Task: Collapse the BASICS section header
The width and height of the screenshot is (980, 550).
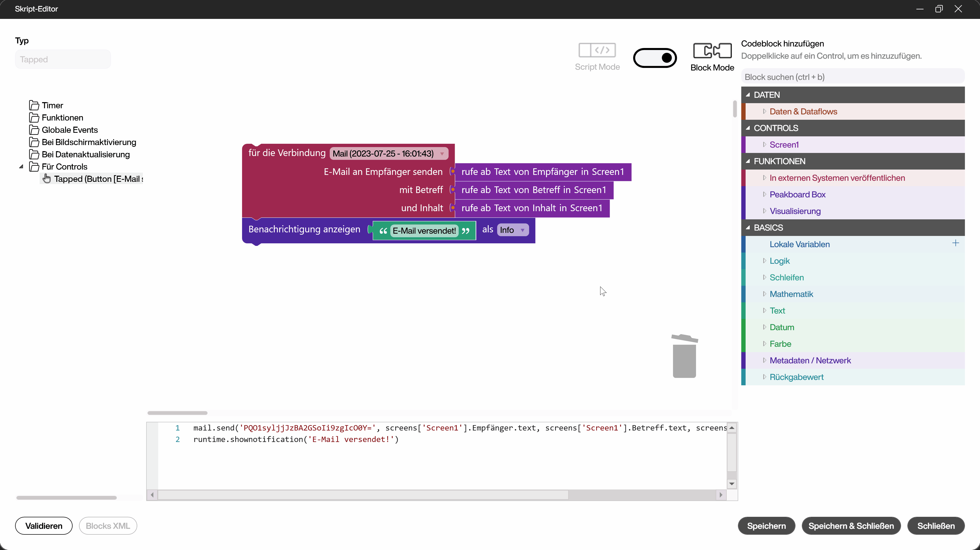Action: 748,228
